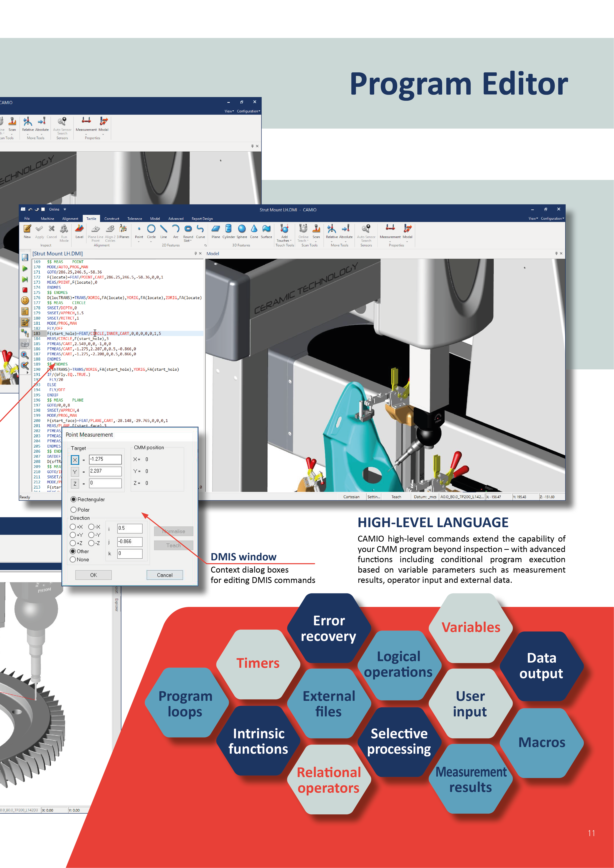Image resolution: width=614 pixels, height=868 pixels.
Task: Toggle the chain link icon in sidebar
Action: (x=25, y=344)
